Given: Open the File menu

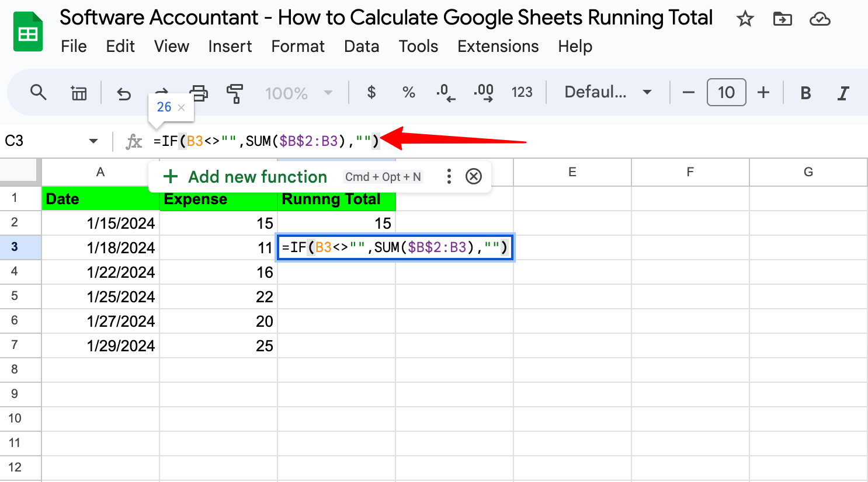Looking at the screenshot, I should [74, 46].
